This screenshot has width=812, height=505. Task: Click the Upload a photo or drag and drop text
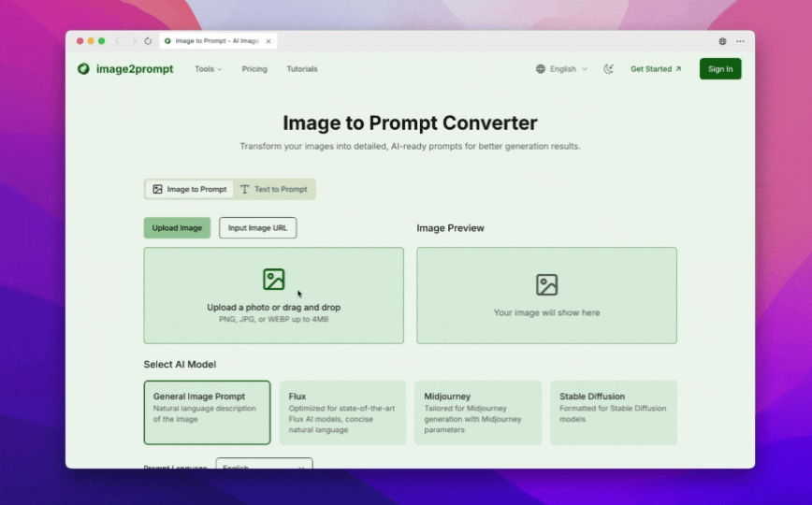pyautogui.click(x=273, y=307)
